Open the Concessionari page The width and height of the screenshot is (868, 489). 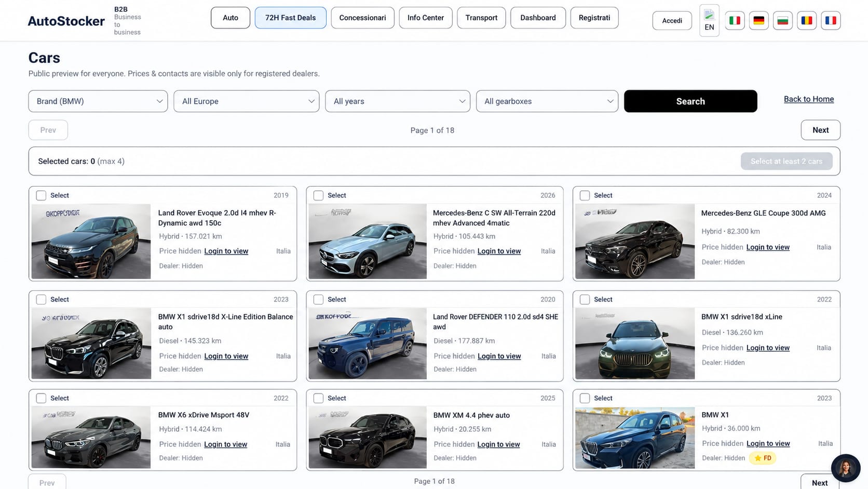(x=362, y=18)
